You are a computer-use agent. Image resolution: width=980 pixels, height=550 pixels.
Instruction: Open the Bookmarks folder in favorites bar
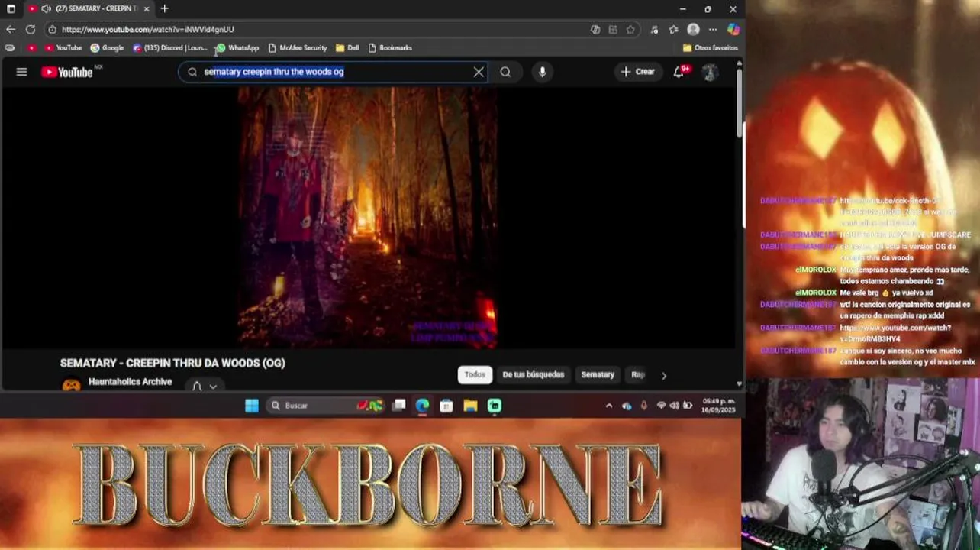click(x=389, y=47)
